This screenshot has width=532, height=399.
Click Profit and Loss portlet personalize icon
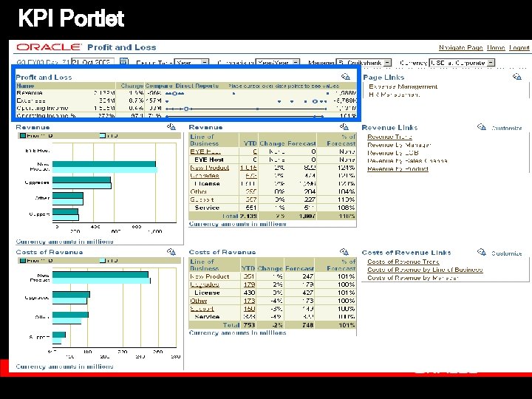(346, 77)
